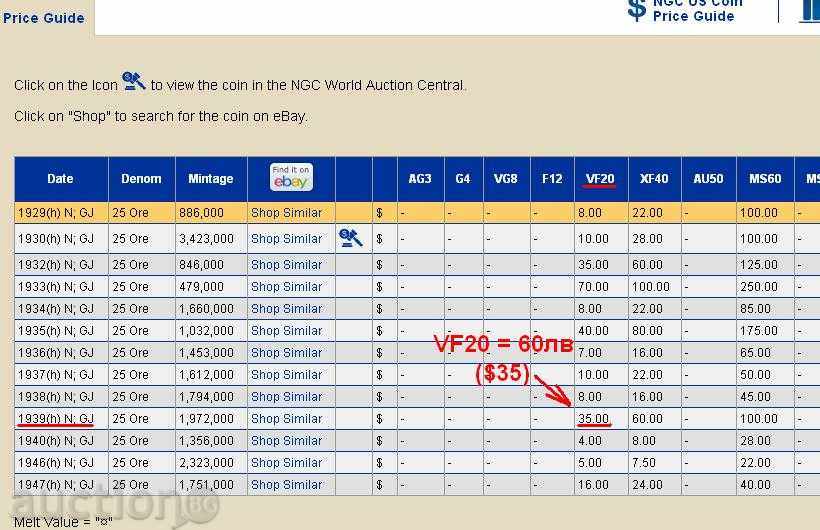Click the 35.00 VF20 price in the 1939 row

click(591, 419)
